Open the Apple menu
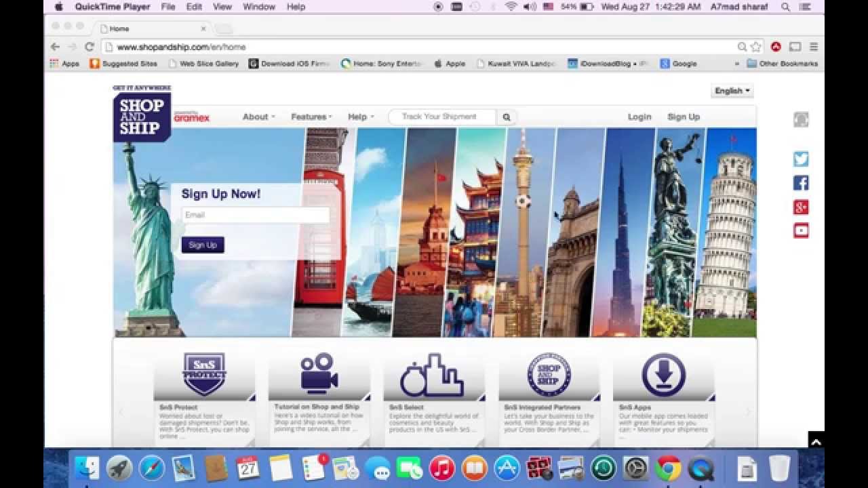The height and width of the screenshot is (488, 868). pos(59,7)
